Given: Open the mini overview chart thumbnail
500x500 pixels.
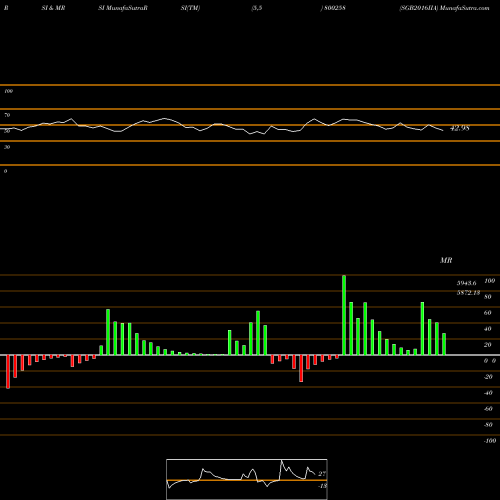Looking at the screenshot, I should click(247, 479).
